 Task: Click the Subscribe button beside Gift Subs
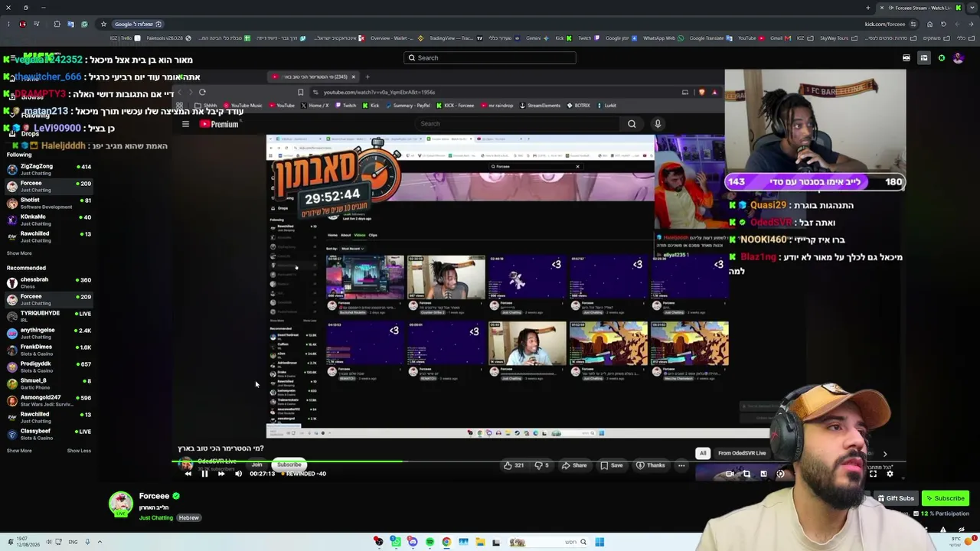pyautogui.click(x=945, y=498)
